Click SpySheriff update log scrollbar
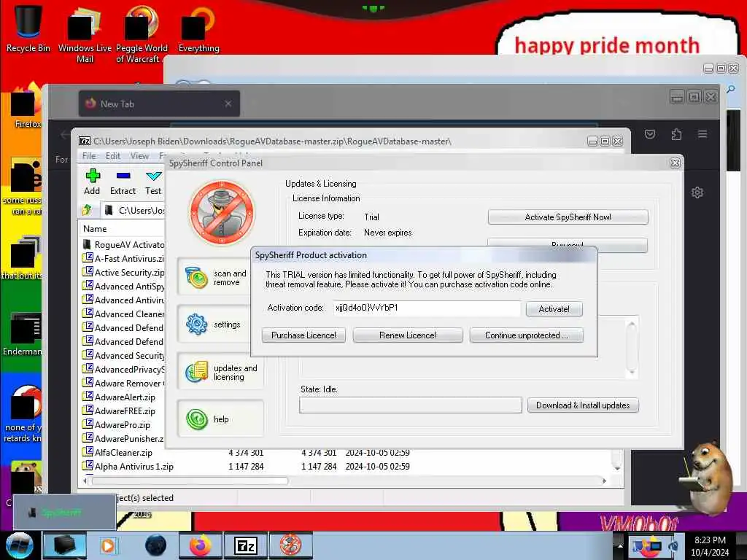This screenshot has height=560, width=747. (632, 348)
